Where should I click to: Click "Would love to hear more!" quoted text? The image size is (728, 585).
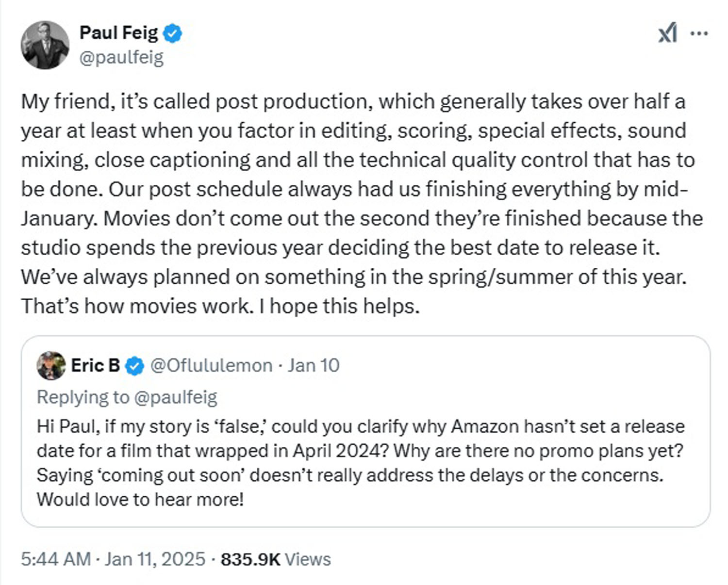pos(140,499)
